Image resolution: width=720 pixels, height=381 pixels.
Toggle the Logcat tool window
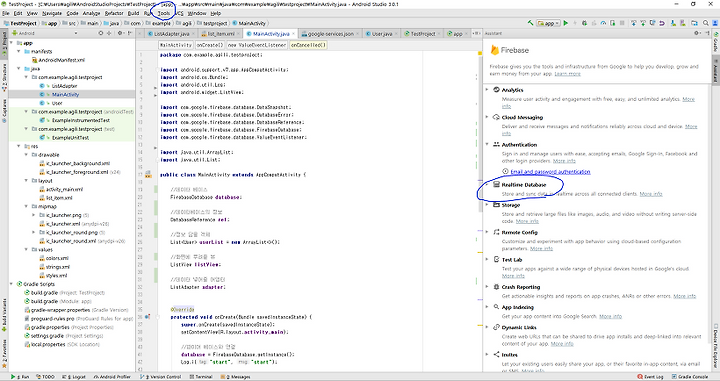(x=74, y=377)
